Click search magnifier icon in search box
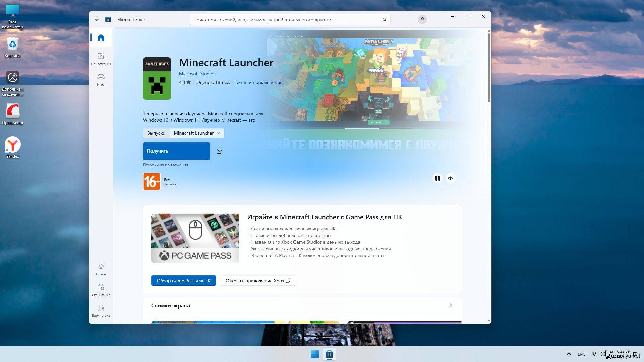The width and height of the screenshot is (644, 362). [384, 20]
